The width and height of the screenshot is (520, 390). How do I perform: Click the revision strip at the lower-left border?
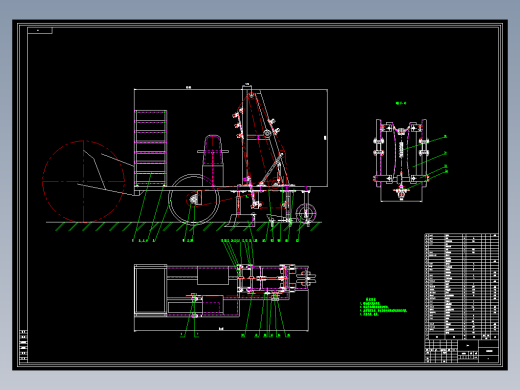pyautogui.click(x=23, y=346)
